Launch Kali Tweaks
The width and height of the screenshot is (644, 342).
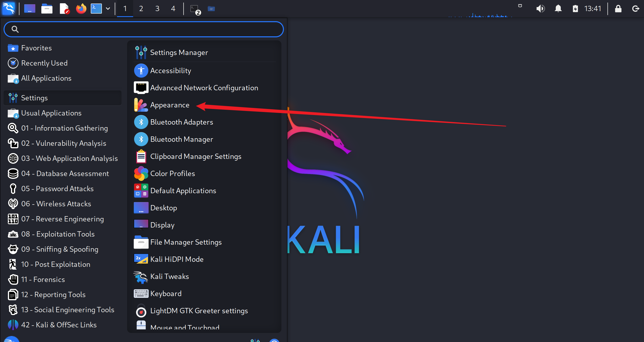(x=204, y=276)
